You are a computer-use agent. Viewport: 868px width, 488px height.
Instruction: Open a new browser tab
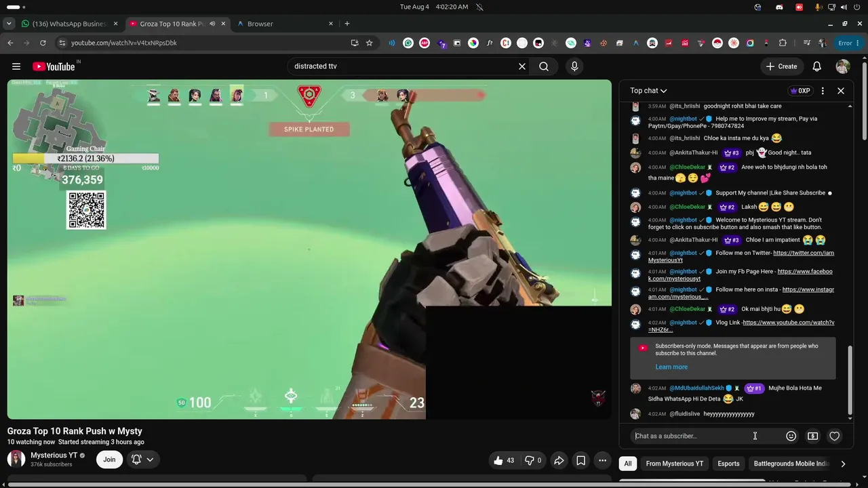pyautogui.click(x=347, y=24)
